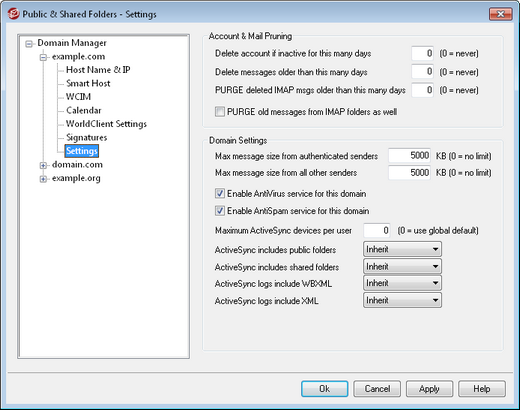Click the MDaemon app icon in title bar
This screenshot has height=410, width=520.
[13, 14]
